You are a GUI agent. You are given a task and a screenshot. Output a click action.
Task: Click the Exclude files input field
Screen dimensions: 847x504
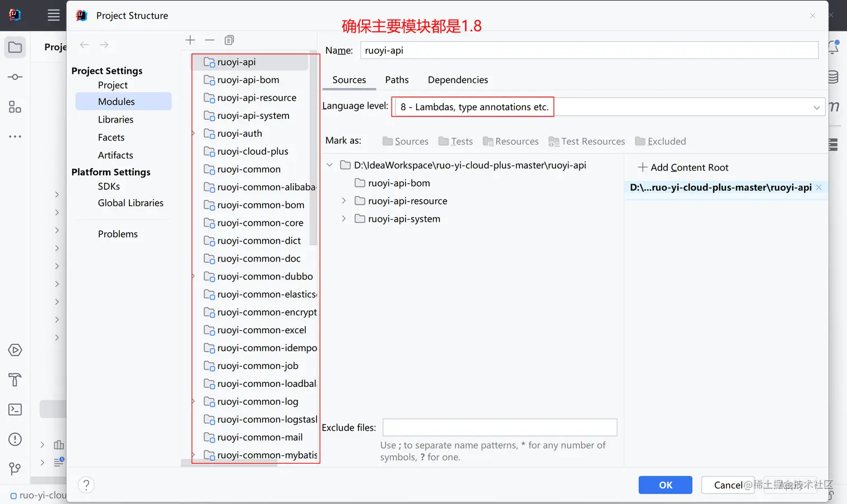pyautogui.click(x=500, y=427)
